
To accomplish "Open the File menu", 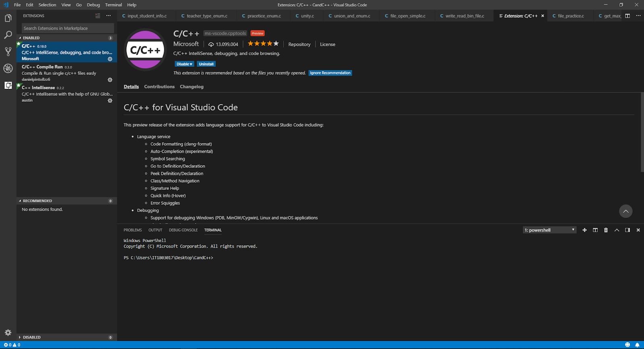I will [17, 5].
